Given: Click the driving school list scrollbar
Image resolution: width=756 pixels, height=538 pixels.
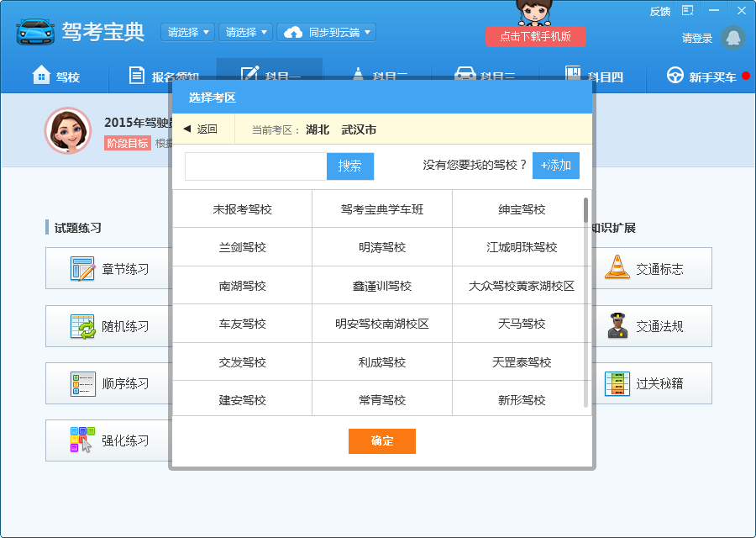Looking at the screenshot, I should coord(585,210).
